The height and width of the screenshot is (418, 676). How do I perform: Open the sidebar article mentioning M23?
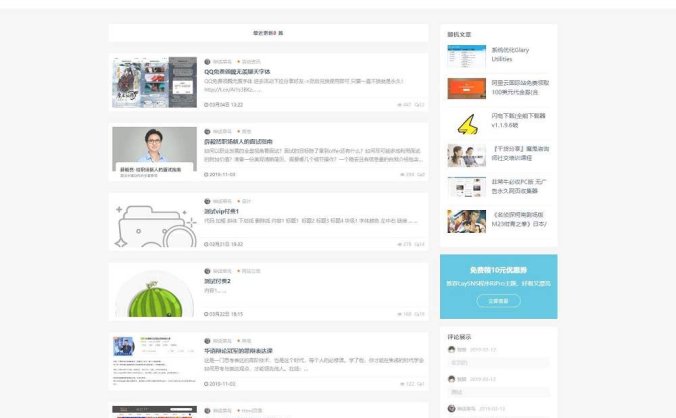pyautogui.click(x=519, y=219)
